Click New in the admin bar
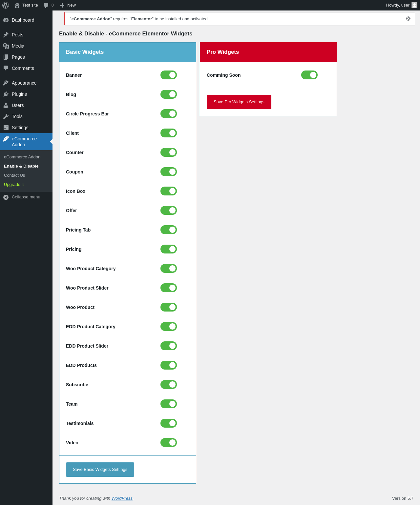420x505 pixels. coord(72,5)
